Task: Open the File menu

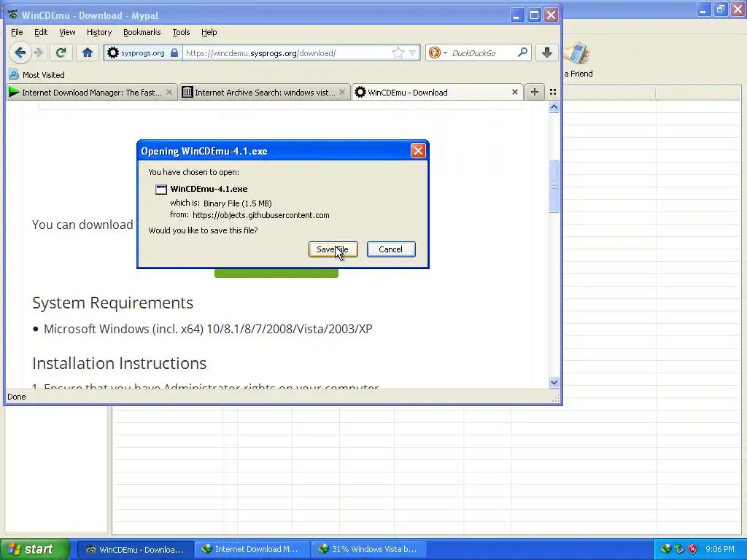Action: pos(17,32)
